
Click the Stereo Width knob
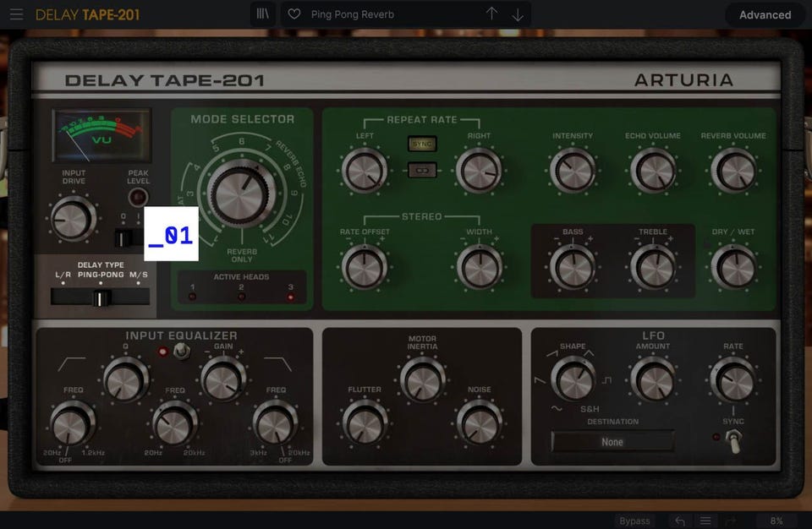pyautogui.click(x=479, y=267)
